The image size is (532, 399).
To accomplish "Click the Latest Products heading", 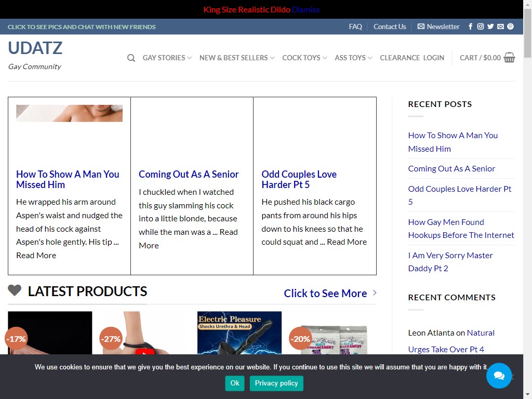I will (87, 291).
